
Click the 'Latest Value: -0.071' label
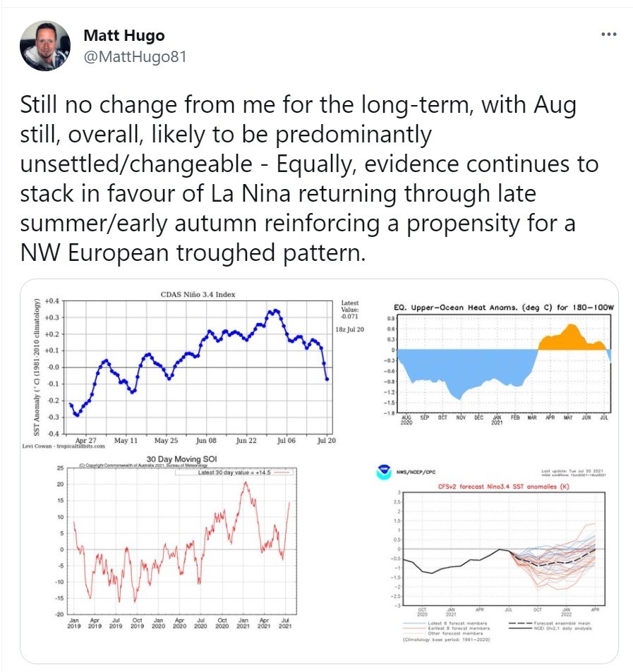pyautogui.click(x=350, y=310)
